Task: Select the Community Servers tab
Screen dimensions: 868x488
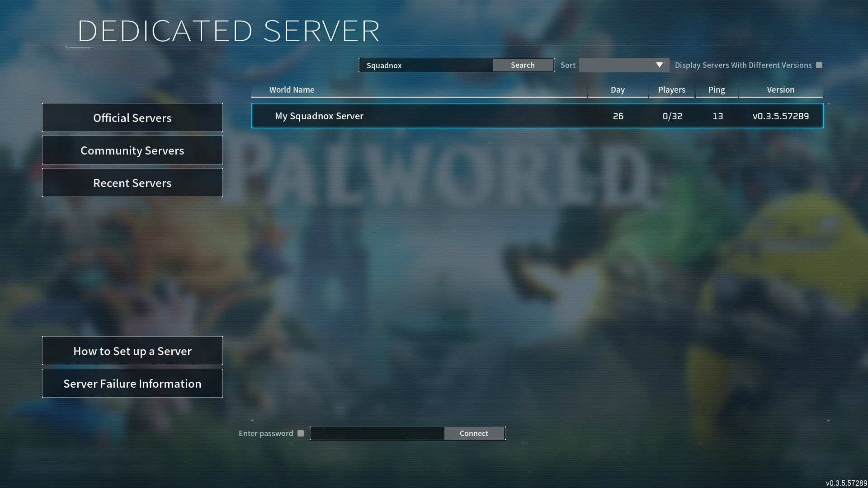Action: pos(132,150)
